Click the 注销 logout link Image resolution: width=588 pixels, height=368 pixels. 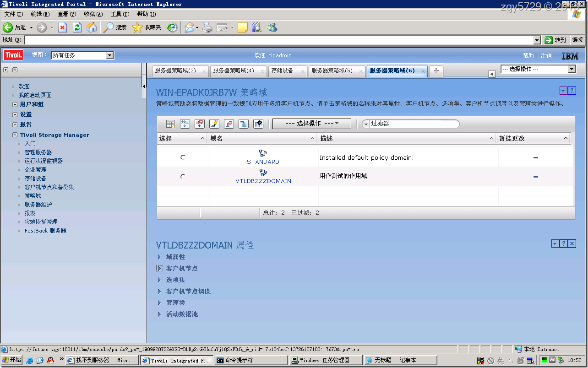546,56
